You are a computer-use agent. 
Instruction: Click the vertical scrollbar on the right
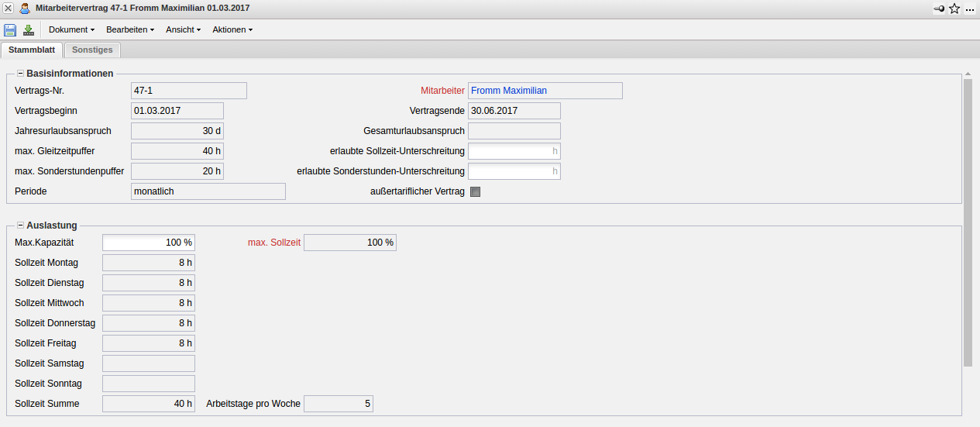pyautogui.click(x=968, y=221)
